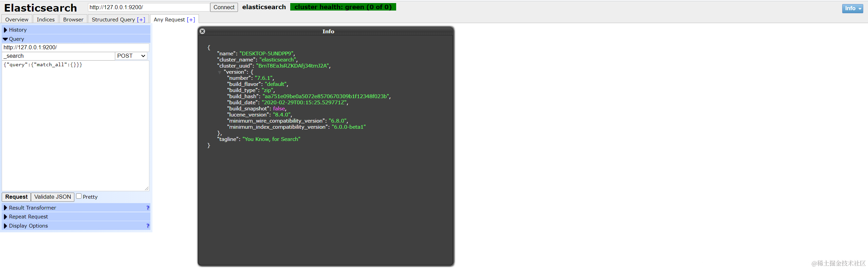Enable the Pretty checkbox
The height and width of the screenshot is (269, 868).
[x=79, y=196]
